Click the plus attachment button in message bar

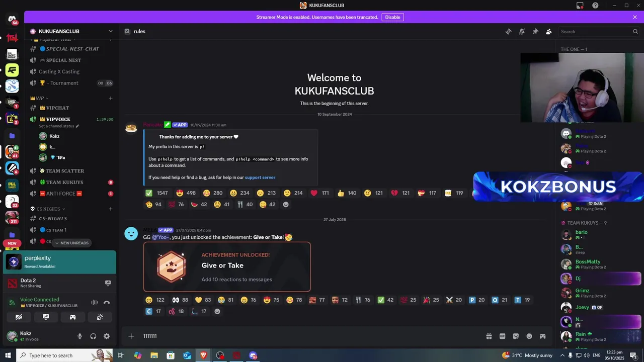click(131, 336)
